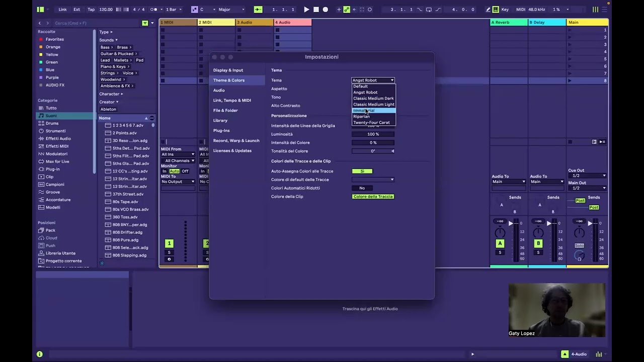The image size is (644, 362).
Task: Open Plug-Ins settings tab
Action: 237,131
